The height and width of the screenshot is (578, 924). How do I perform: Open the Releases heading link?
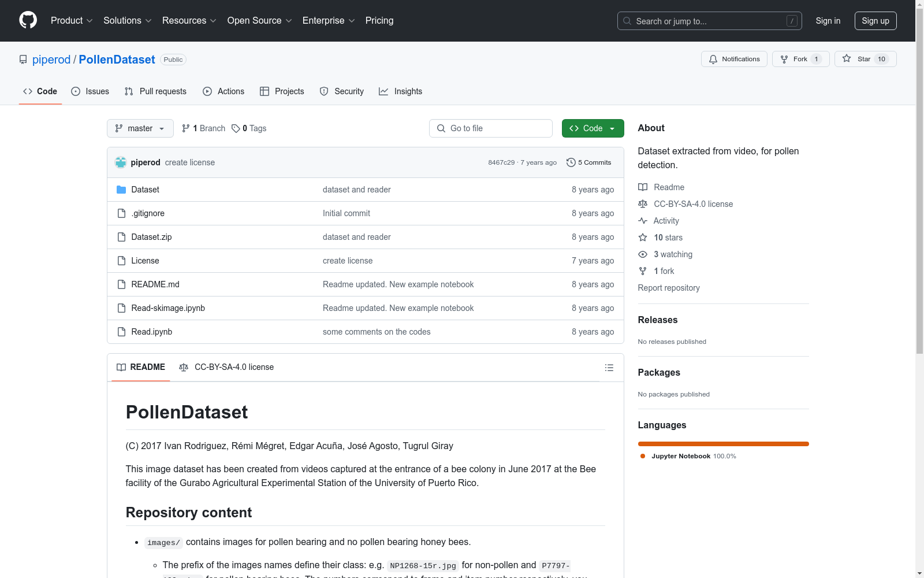pos(658,320)
